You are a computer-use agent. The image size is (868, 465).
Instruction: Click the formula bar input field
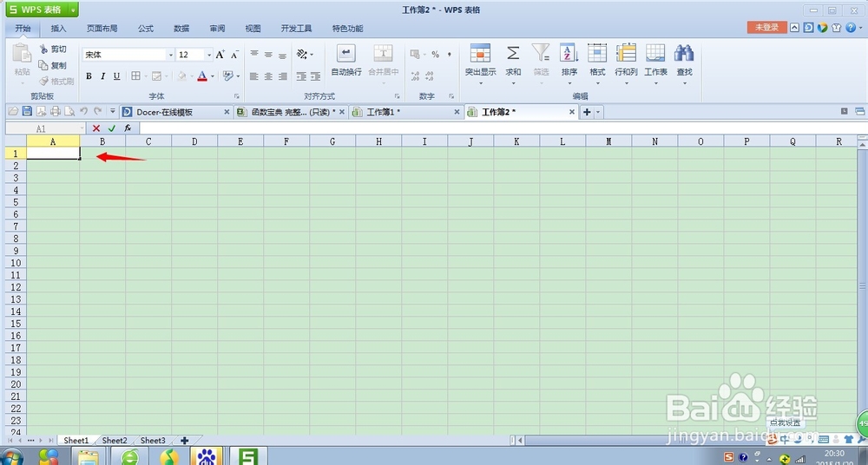(x=502, y=128)
